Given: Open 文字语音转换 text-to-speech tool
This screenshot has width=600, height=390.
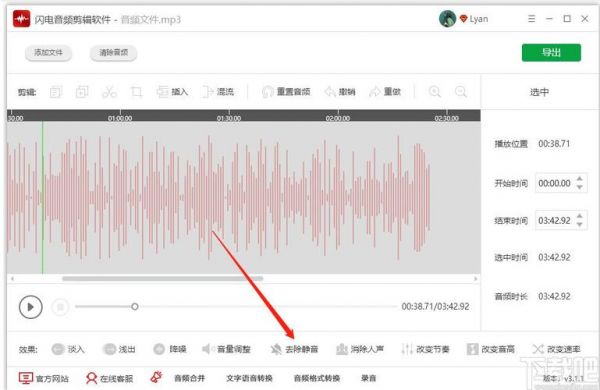Looking at the screenshot, I should tap(249, 378).
